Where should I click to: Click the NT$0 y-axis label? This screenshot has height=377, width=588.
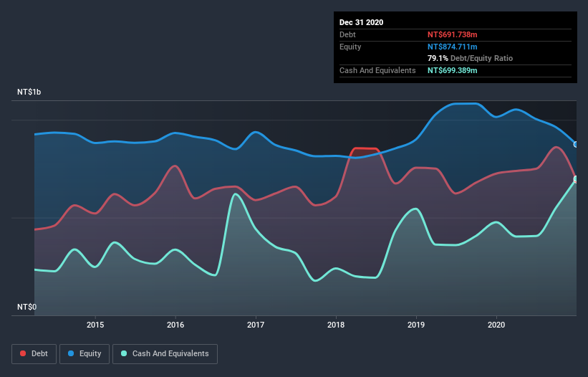[x=27, y=307]
